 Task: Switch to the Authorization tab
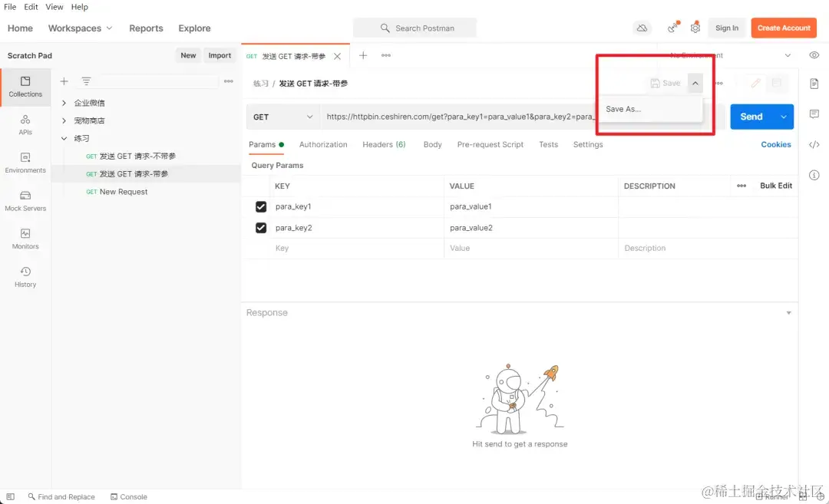point(323,144)
